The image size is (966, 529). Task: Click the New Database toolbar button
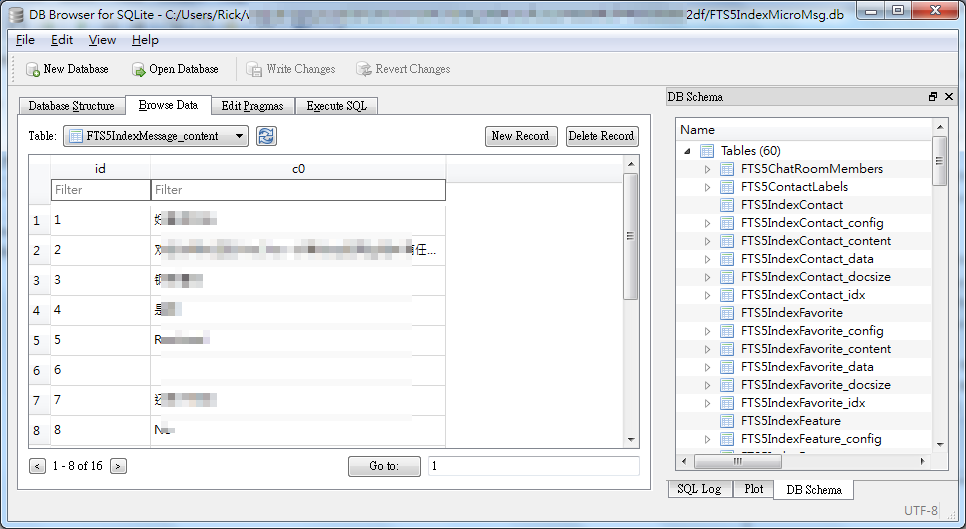tap(67, 69)
